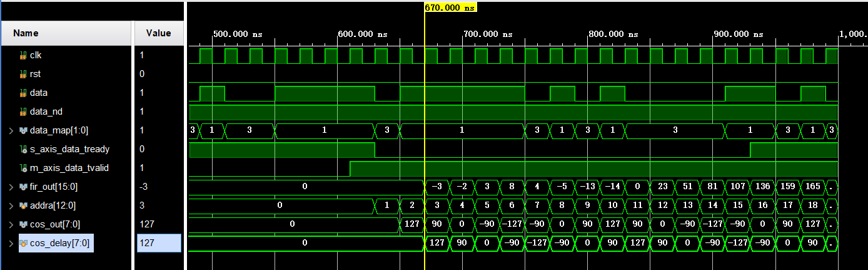Expand the addra[12:0] bus
Viewport: 868px width, 270px height.
pyautogui.click(x=10, y=205)
